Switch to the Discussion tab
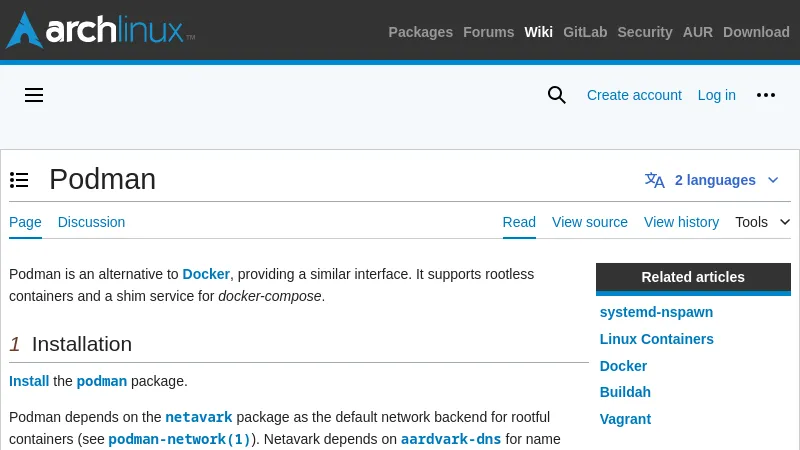Viewport: 800px width, 450px height. 91,222
